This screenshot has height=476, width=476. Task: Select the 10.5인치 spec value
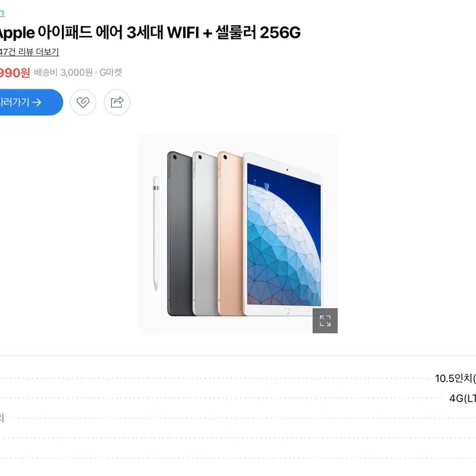[x=455, y=379]
